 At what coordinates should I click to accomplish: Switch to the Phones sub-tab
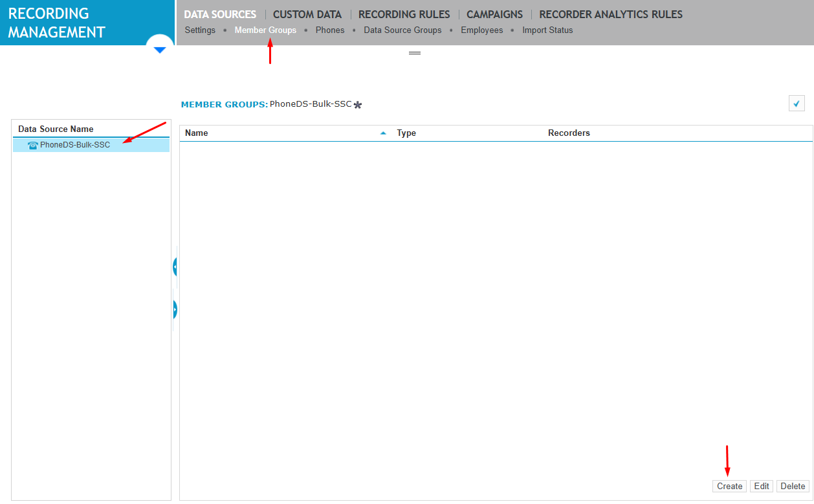[x=330, y=30]
